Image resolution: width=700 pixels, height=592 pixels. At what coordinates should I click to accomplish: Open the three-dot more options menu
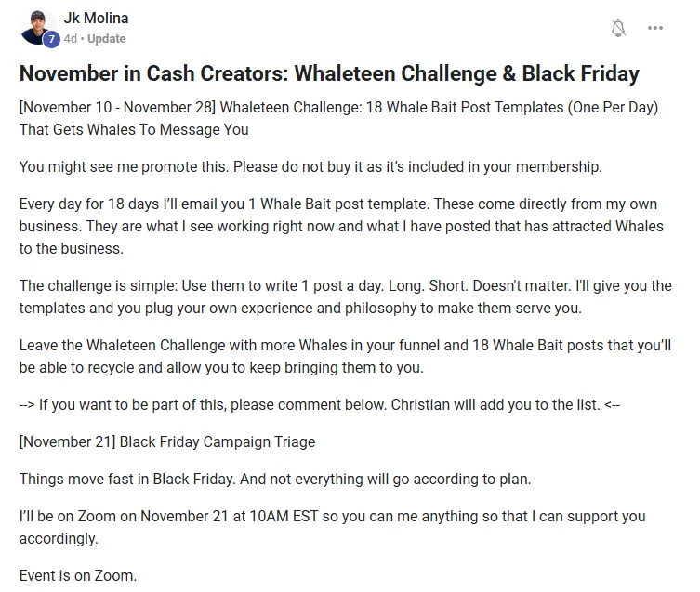point(654,28)
